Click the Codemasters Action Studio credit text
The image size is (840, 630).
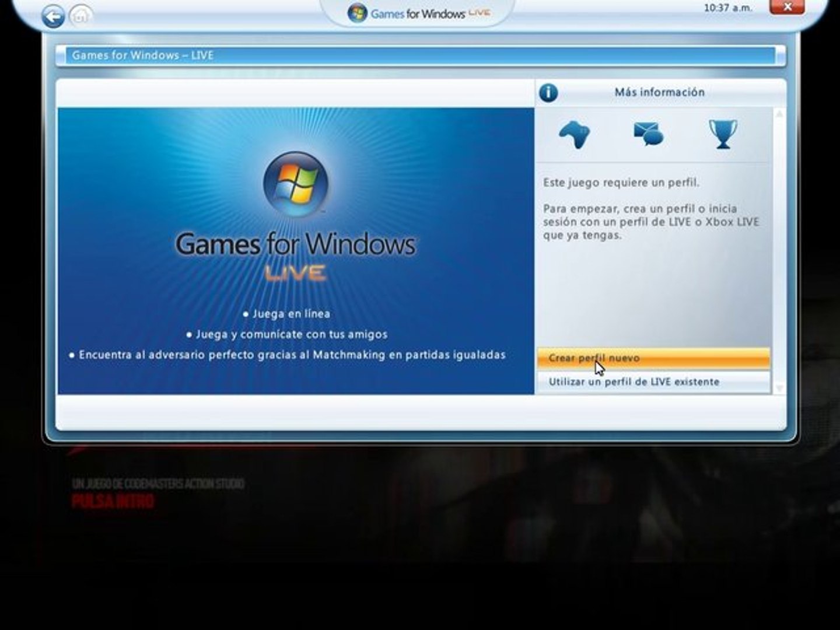point(158,484)
